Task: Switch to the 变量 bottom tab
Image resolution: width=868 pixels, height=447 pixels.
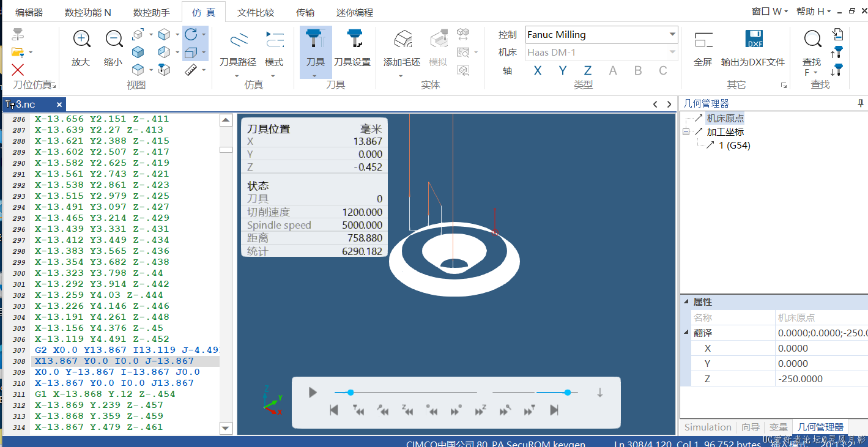Action: pos(778,427)
